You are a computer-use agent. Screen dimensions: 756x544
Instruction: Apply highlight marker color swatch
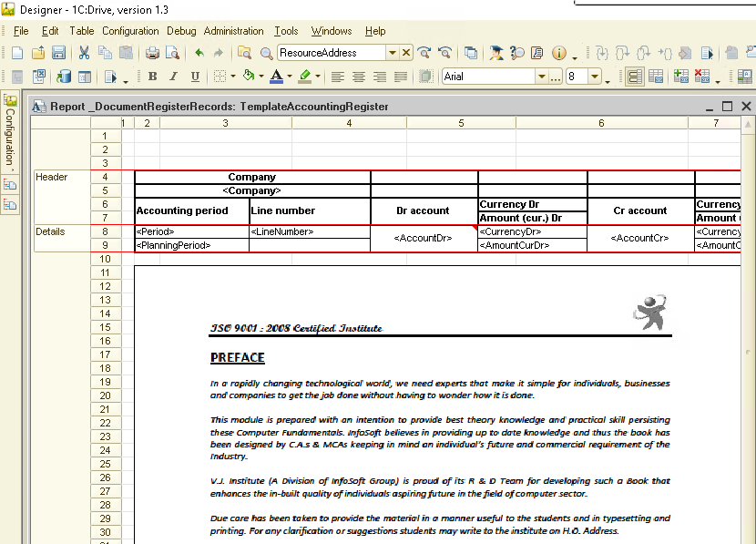point(305,77)
